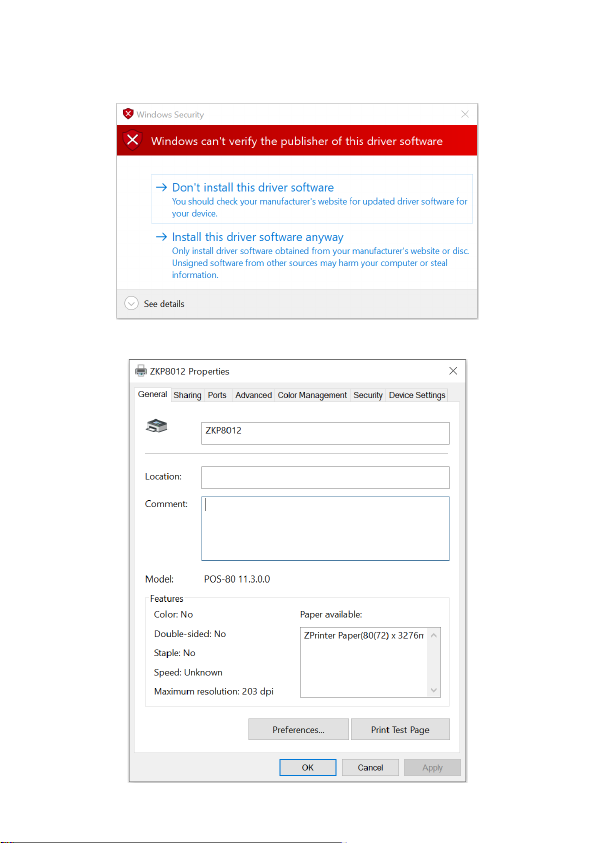The image size is (596, 843).
Task: Expand See details chevron
Action: tap(131, 303)
